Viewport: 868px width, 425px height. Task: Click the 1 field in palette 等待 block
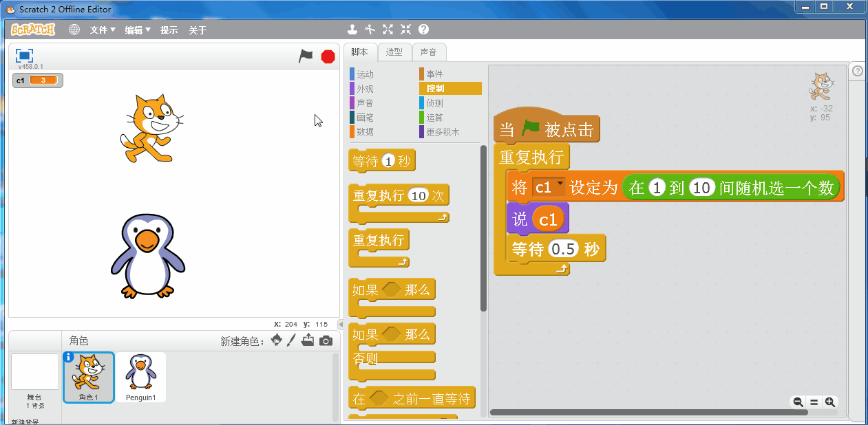point(389,162)
